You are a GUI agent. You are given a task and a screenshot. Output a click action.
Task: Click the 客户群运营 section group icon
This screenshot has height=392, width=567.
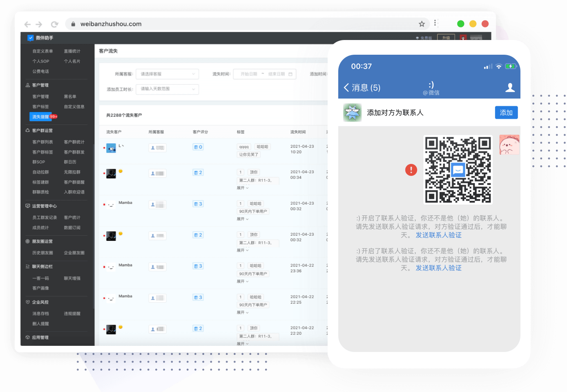point(27,131)
